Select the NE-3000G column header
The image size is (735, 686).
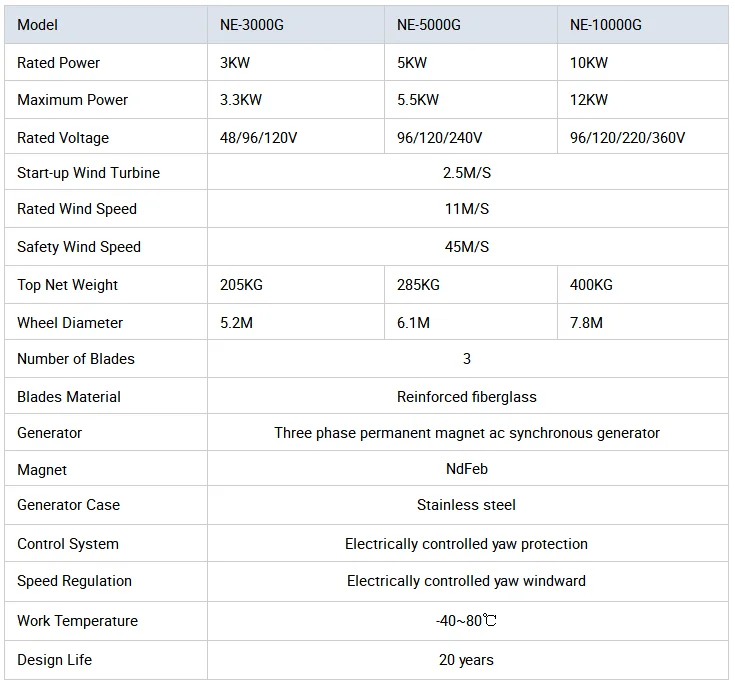pyautogui.click(x=296, y=25)
